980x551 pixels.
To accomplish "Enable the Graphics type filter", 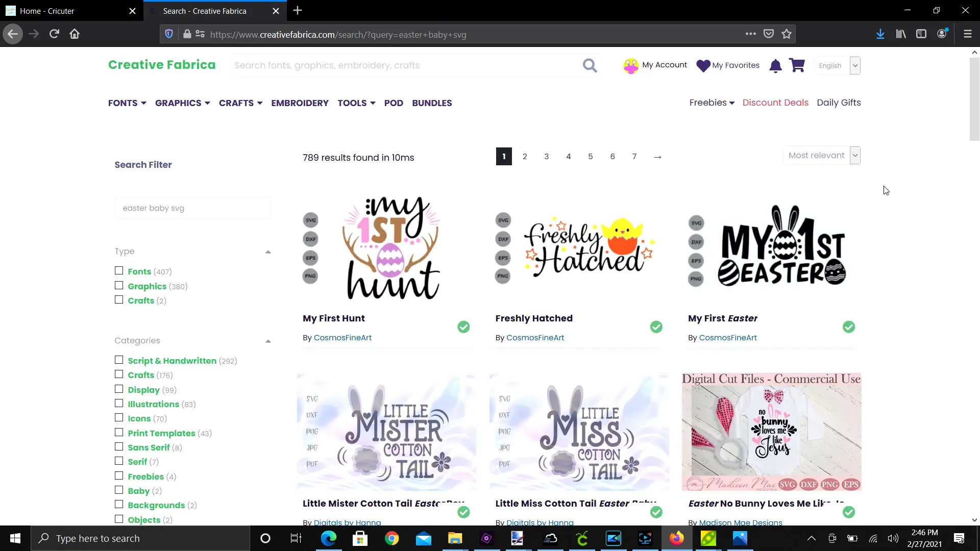I will (x=118, y=286).
